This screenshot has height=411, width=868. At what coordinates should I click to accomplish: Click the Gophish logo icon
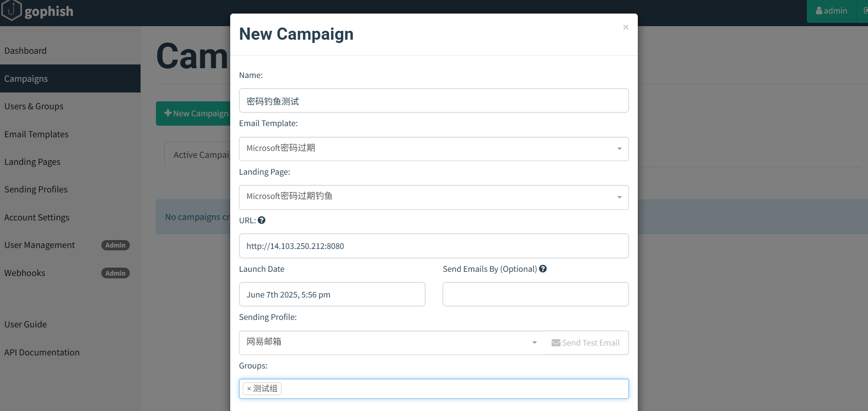(12, 10)
